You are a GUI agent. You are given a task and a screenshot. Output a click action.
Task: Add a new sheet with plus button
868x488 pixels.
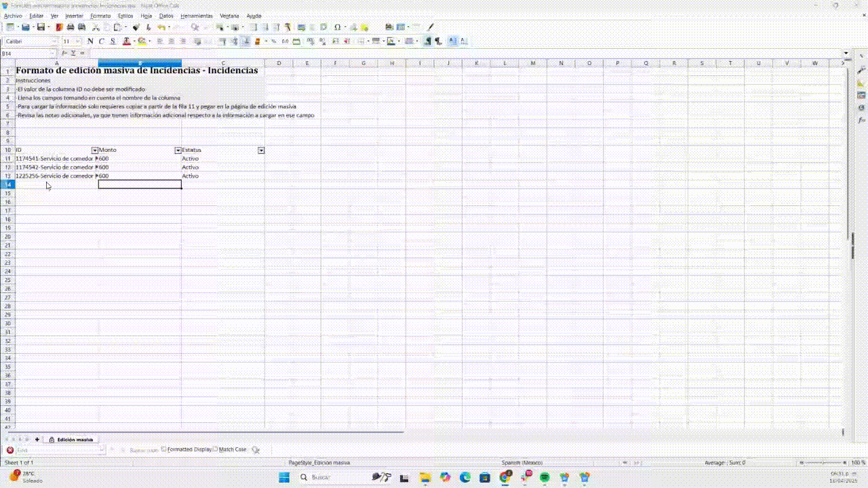(37, 439)
